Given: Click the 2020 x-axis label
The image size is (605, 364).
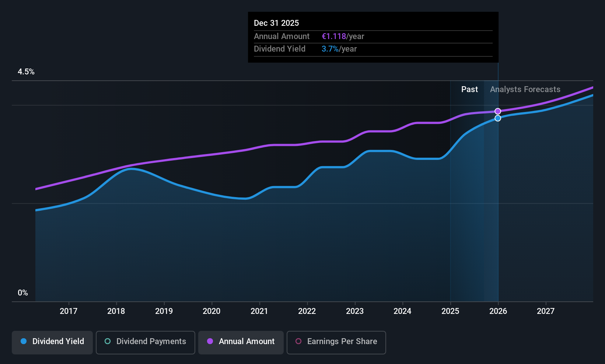Looking at the screenshot, I should [x=211, y=311].
